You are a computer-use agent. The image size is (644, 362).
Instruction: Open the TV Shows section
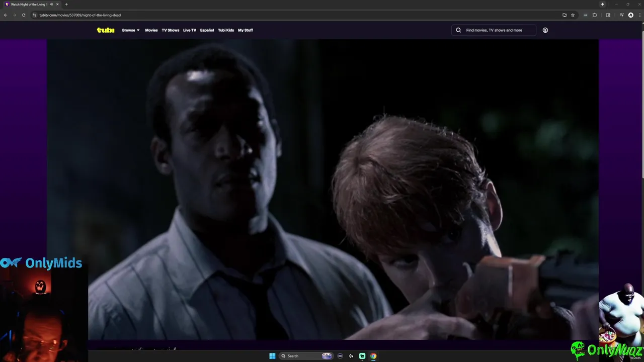(x=170, y=30)
